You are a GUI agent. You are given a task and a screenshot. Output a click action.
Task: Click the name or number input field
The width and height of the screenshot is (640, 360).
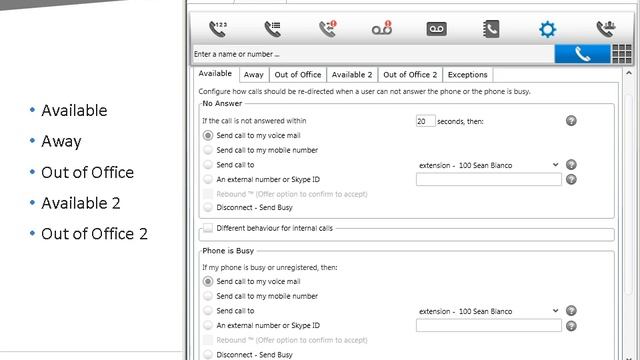coord(373,54)
